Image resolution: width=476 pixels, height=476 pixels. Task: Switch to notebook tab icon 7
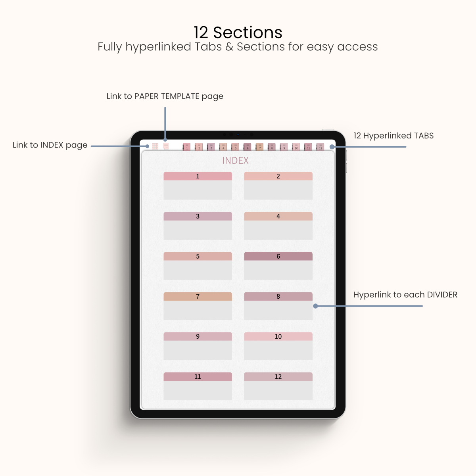(259, 147)
